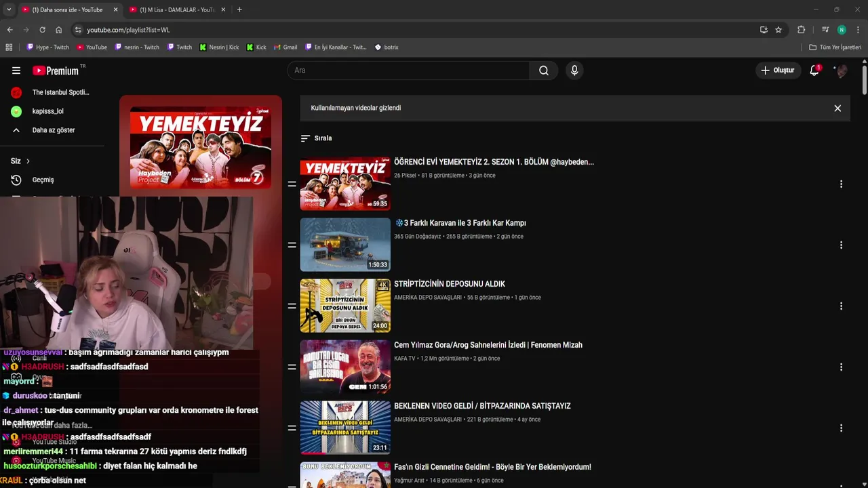868x488 pixels.
Task: Open options for BEKLENEN VİDEO GELDİ video
Action: [841, 428]
